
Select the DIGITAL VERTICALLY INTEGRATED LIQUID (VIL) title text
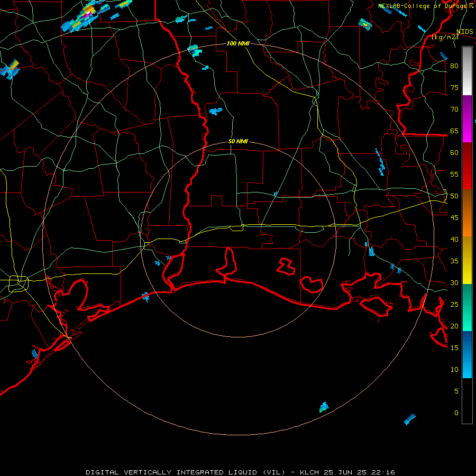click(x=186, y=472)
